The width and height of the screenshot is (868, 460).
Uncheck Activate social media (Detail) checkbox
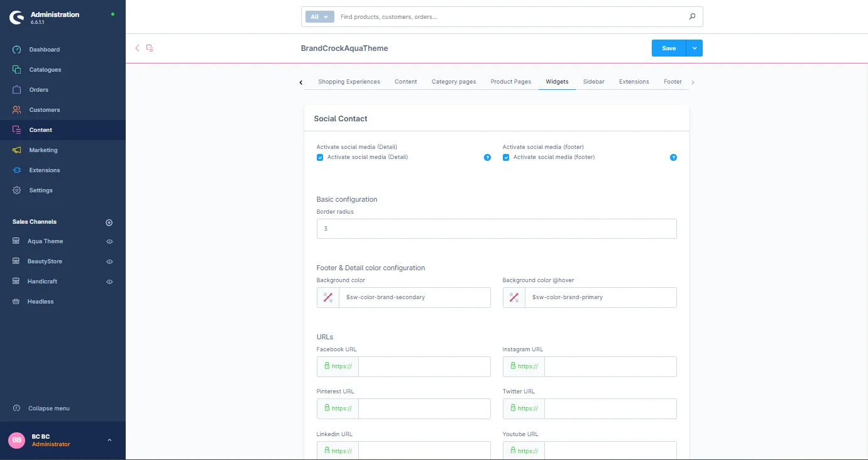(320, 158)
